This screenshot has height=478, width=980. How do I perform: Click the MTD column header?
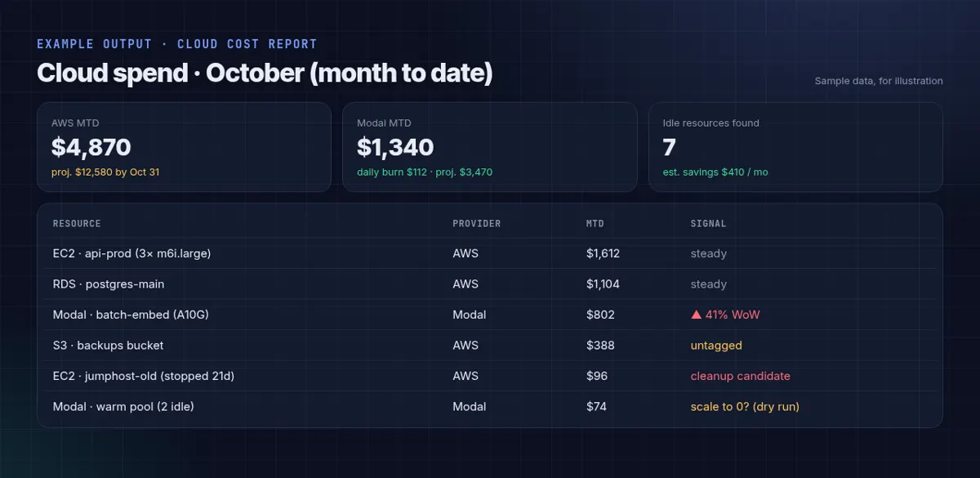[595, 224]
